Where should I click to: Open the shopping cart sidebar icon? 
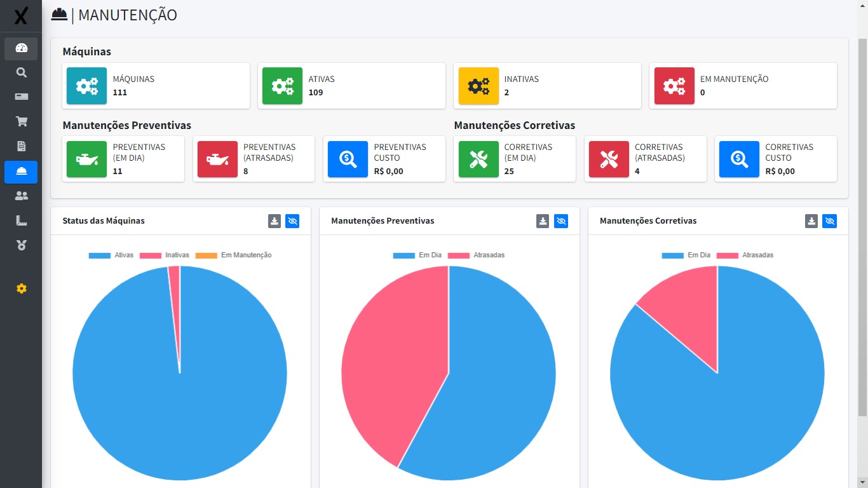point(21,121)
